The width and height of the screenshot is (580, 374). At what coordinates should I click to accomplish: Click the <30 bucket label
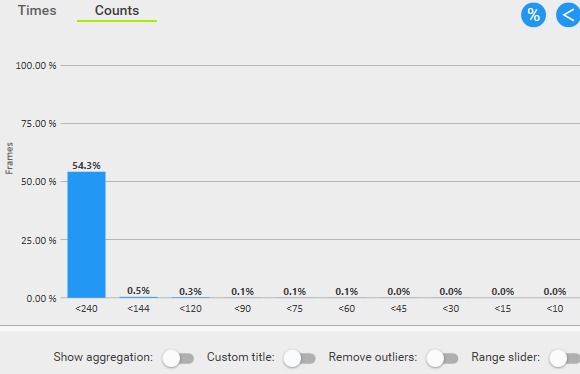[451, 308]
